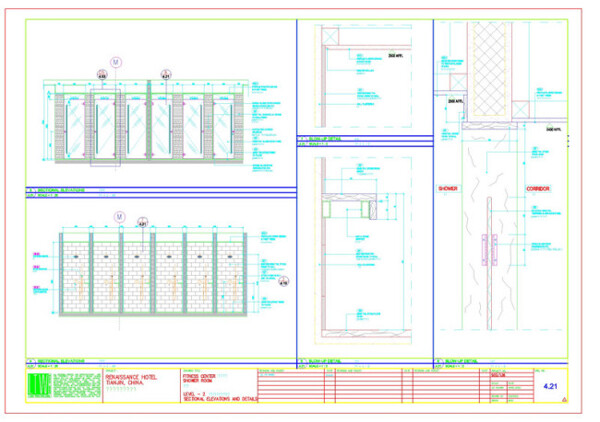The image size is (600, 422).
Task: Click the 4.16 reference bubble beside shower elevation
Action: point(283,282)
